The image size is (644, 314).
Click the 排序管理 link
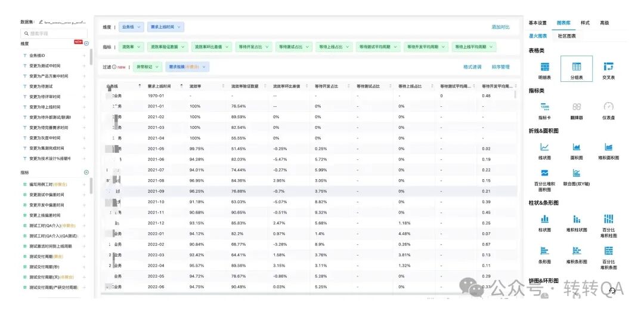[x=501, y=67]
